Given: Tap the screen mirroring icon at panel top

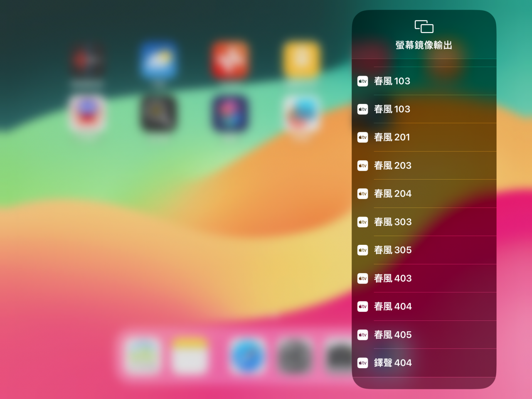Looking at the screenshot, I should 424,27.
